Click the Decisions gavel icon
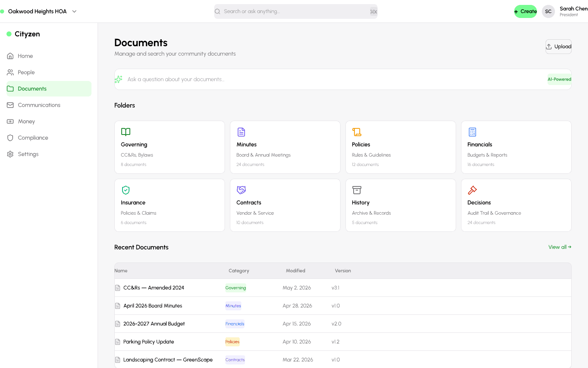This screenshot has height=368, width=588. [472, 190]
